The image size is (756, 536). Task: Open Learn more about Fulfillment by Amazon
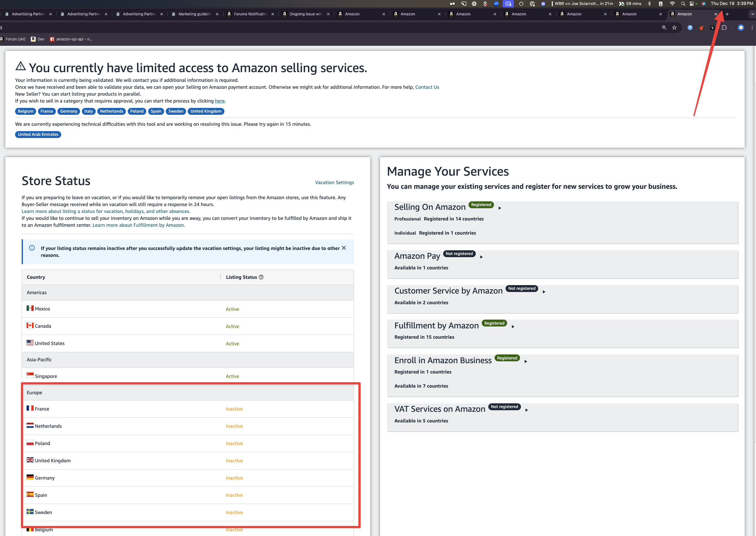point(138,225)
